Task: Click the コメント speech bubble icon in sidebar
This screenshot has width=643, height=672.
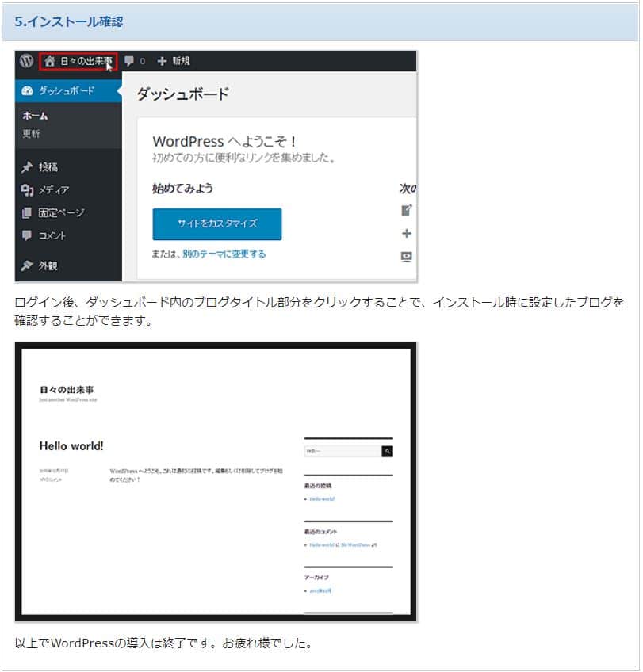Action: pyautogui.click(x=28, y=235)
